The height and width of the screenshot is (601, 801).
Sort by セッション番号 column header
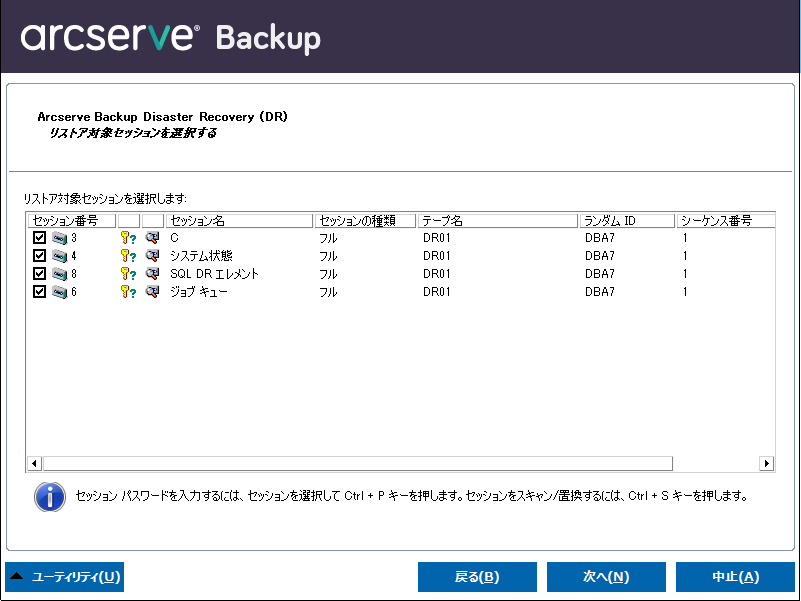[72, 221]
